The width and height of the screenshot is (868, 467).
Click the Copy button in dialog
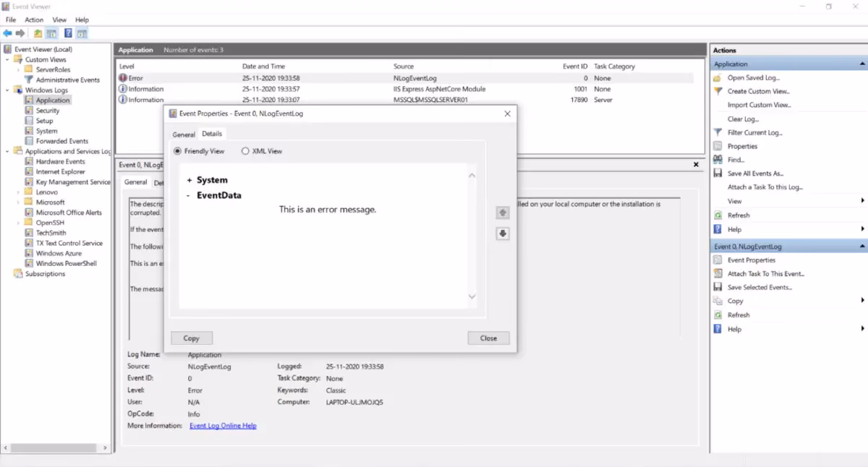(x=192, y=338)
